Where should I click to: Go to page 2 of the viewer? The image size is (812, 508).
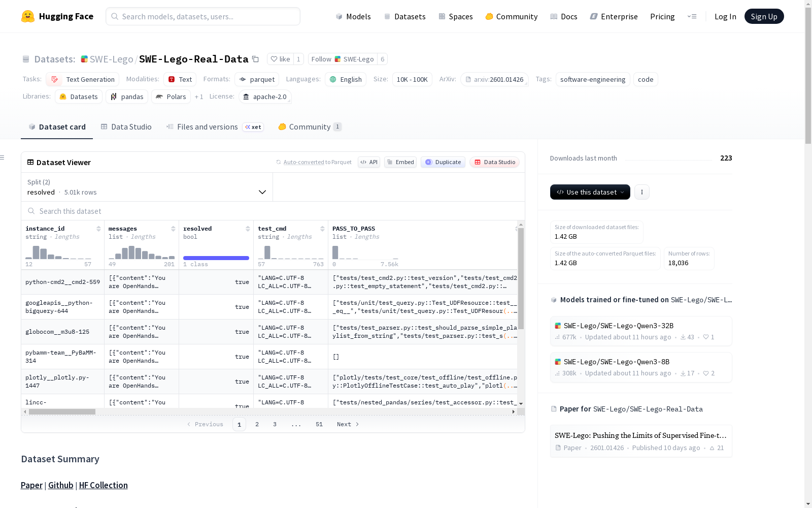[257, 424]
